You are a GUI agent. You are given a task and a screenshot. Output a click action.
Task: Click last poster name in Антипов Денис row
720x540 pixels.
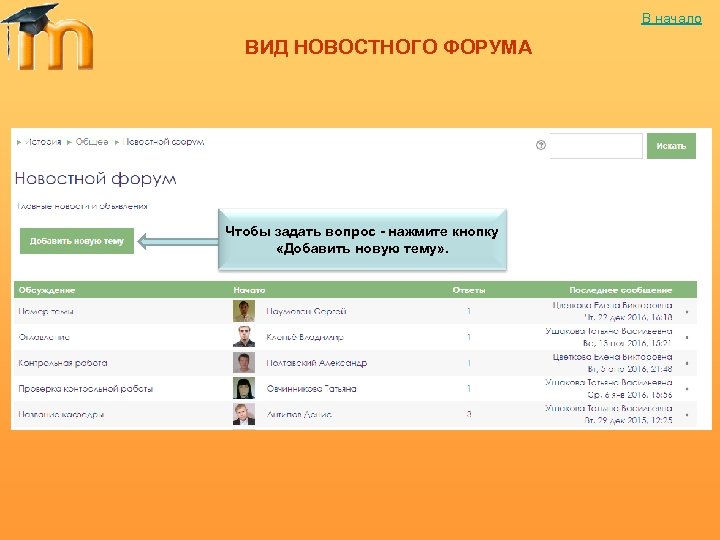609,408
